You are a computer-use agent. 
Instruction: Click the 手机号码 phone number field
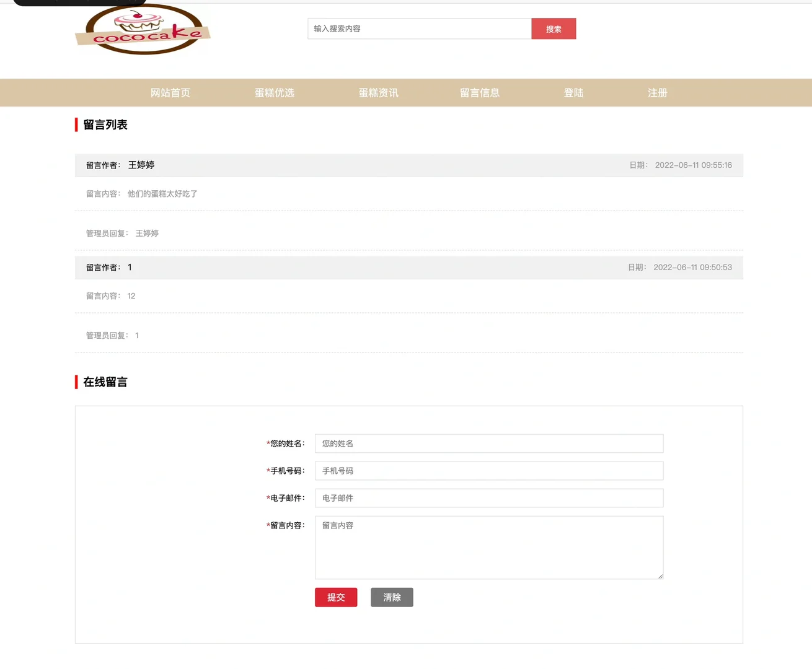(x=488, y=470)
